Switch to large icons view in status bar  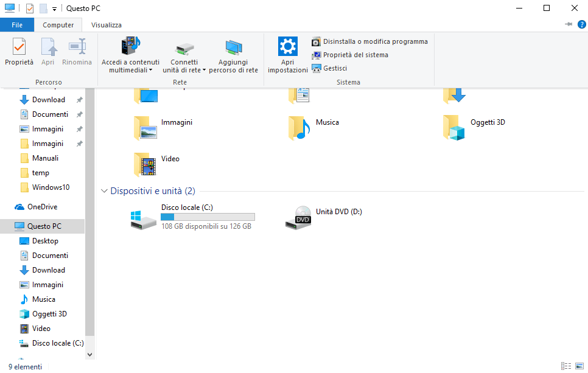tap(579, 366)
